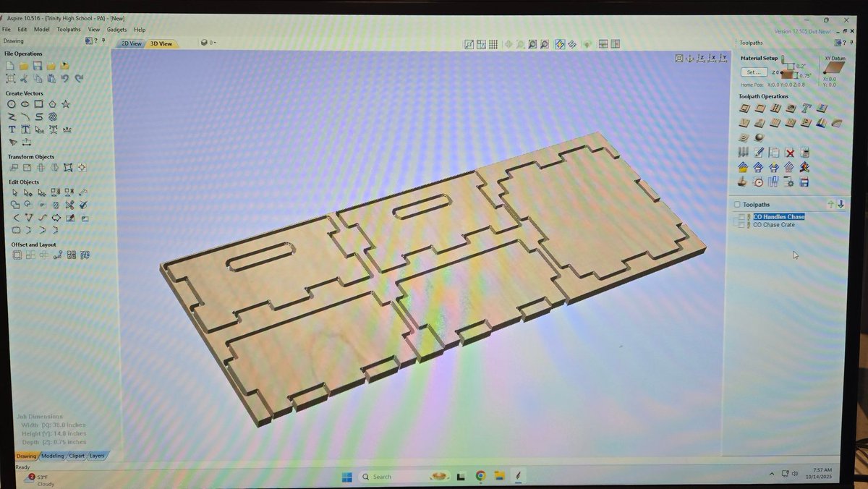868x489 pixels.
Task: Click the Estimate Machining Times clock icon
Action: pyautogui.click(x=758, y=182)
